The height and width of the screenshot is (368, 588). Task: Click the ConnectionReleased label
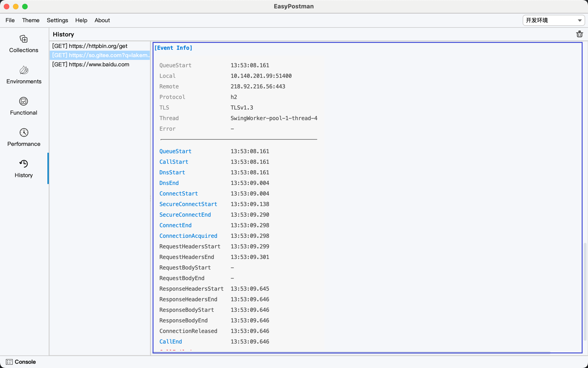tap(188, 331)
